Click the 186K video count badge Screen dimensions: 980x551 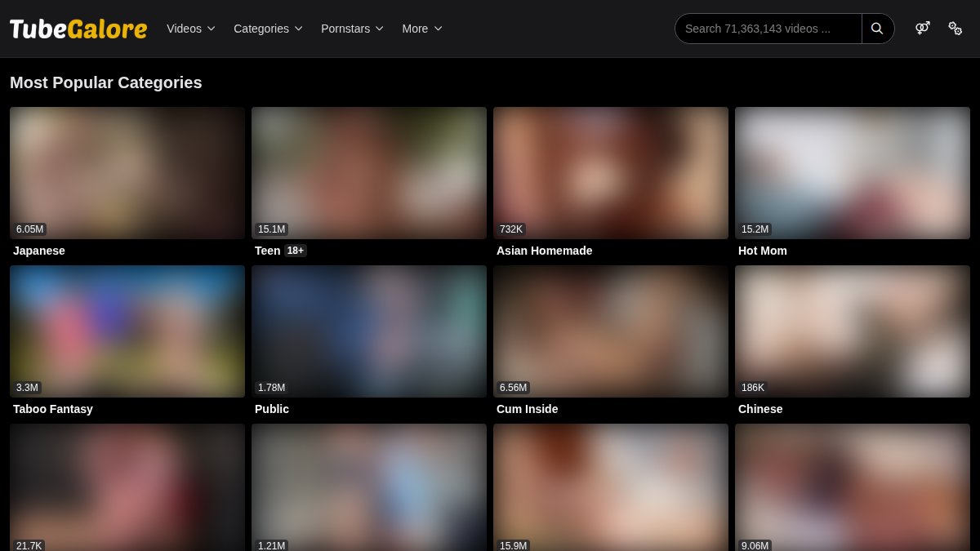[753, 388]
